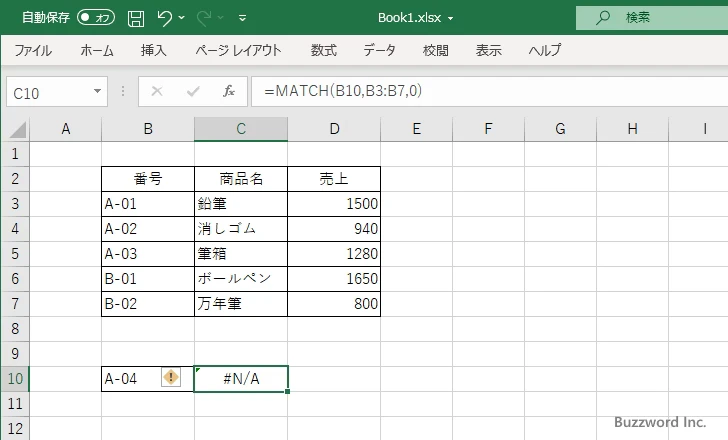The height and width of the screenshot is (440, 728).
Task: Select the cell containing 筆箱
Action: click(x=241, y=254)
